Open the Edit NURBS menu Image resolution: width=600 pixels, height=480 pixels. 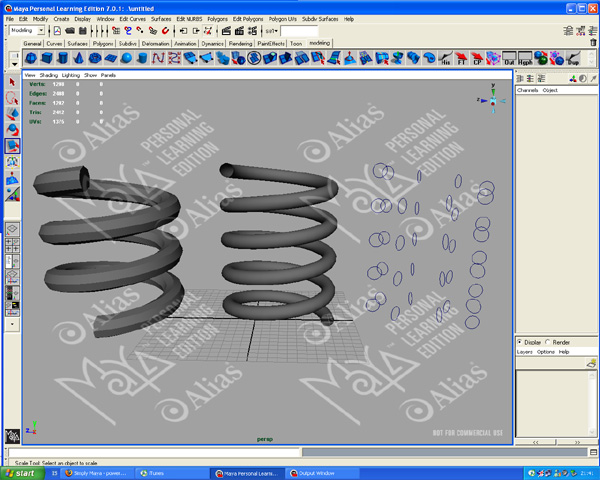click(x=189, y=19)
